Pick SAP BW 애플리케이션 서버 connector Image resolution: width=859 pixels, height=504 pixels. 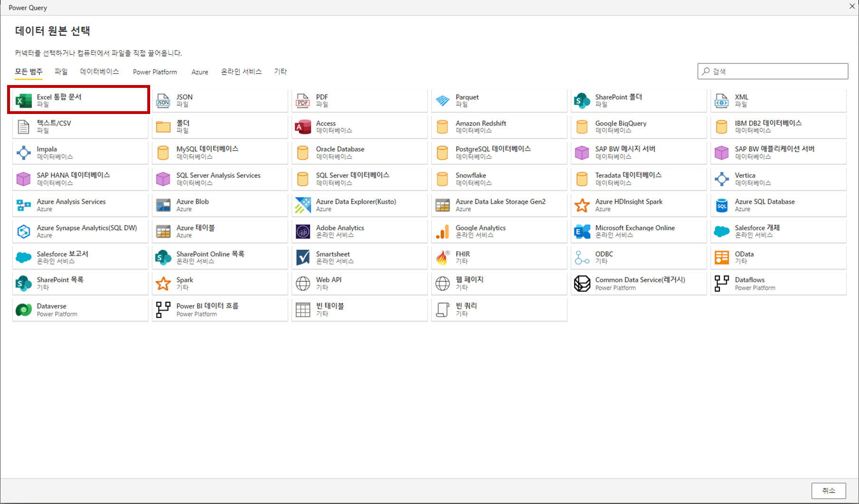779,153
